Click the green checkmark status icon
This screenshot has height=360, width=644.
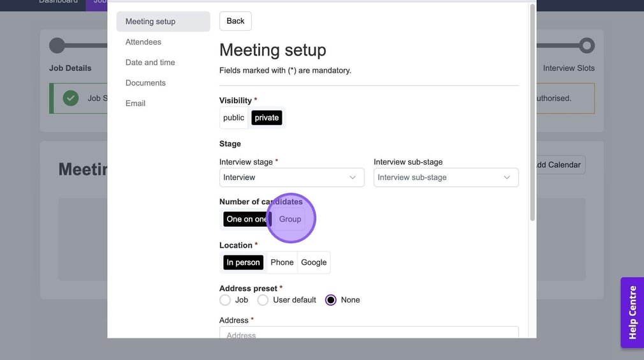coord(71,98)
